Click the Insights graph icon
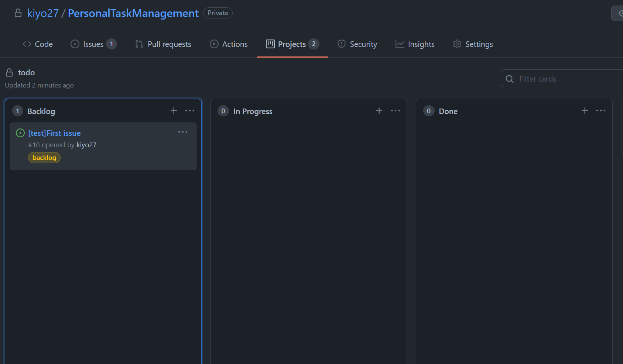Viewport: 623px width, 364px height. click(400, 44)
